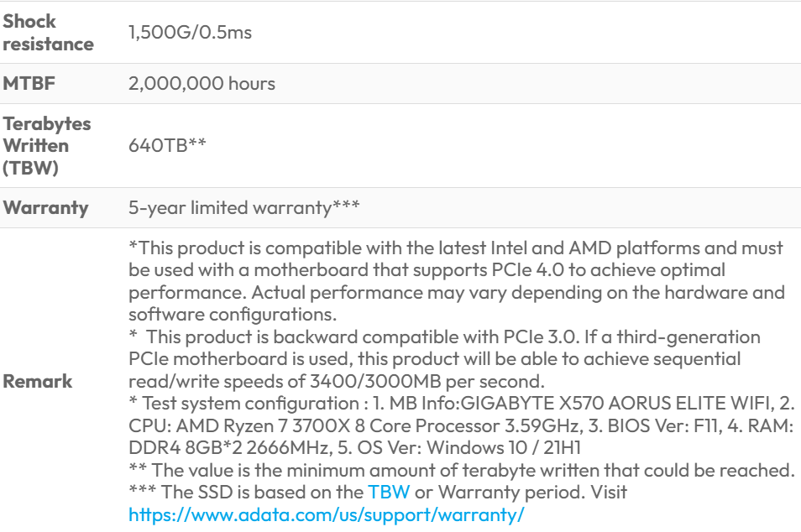Select the Warranty row label
Screen dimensions: 801x532
pos(45,207)
